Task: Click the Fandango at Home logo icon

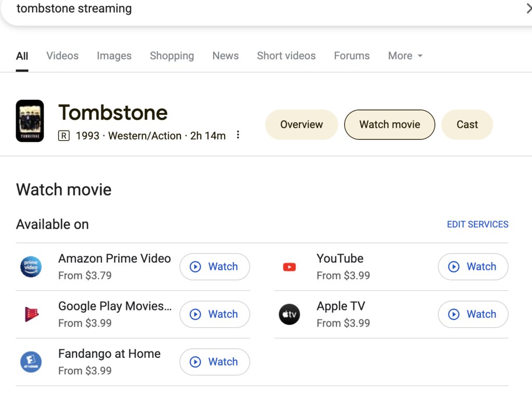Action: coord(31,361)
